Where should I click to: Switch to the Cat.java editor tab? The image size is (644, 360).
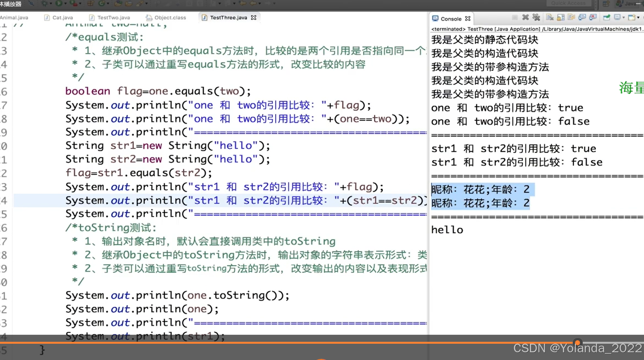coord(59,17)
